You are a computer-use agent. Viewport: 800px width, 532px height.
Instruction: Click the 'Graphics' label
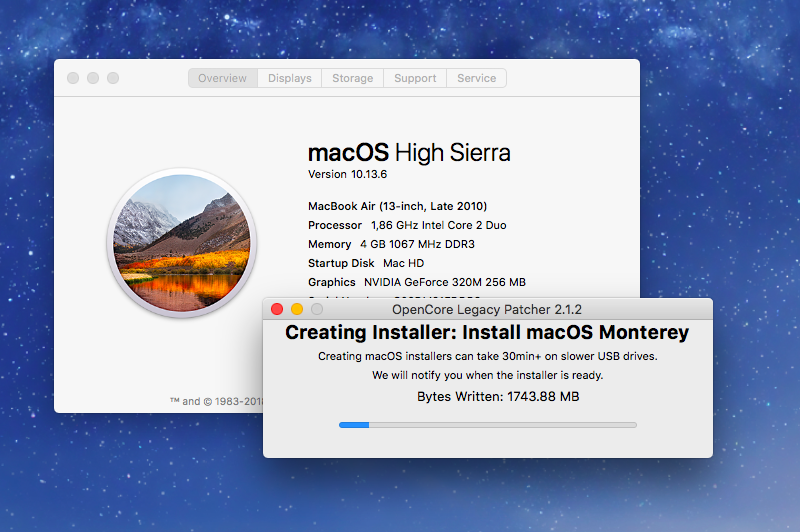(x=332, y=282)
